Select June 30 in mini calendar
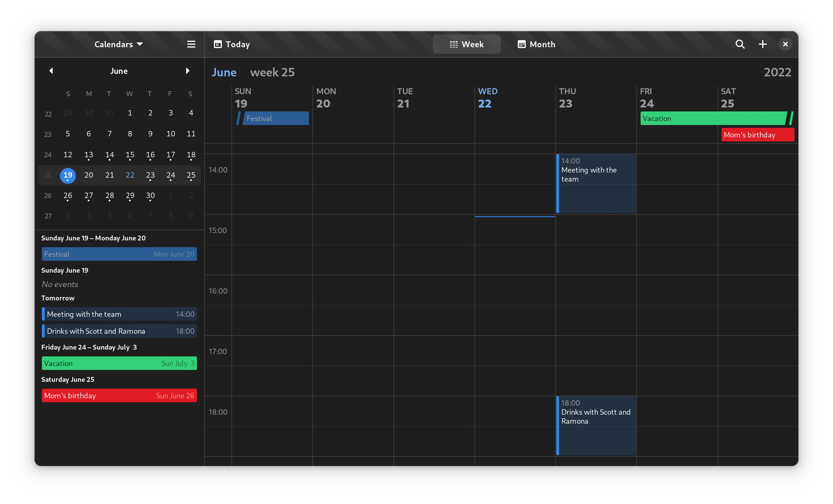 (150, 195)
